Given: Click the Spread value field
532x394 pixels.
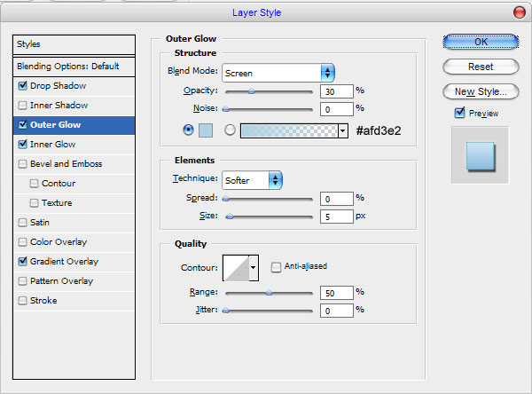Looking at the screenshot, I should 337,199.
